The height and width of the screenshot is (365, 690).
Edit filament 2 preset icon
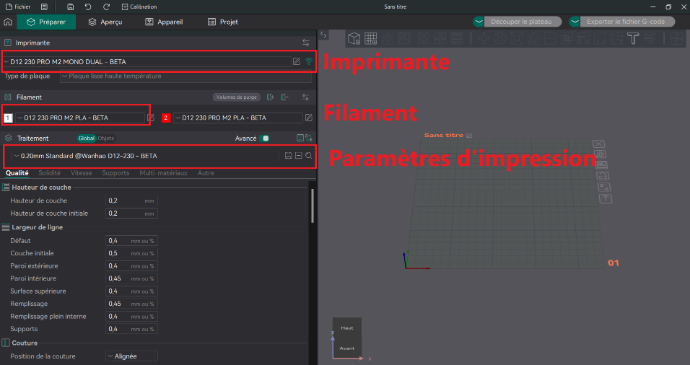click(x=308, y=118)
